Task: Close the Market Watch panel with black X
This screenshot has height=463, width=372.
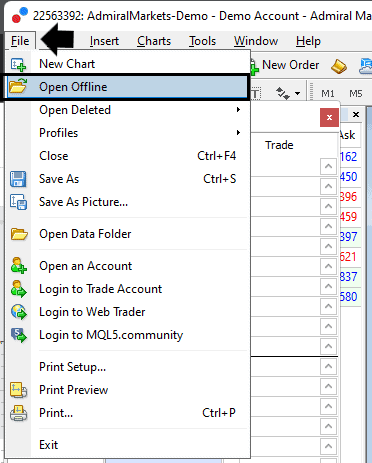Action: tap(356, 115)
